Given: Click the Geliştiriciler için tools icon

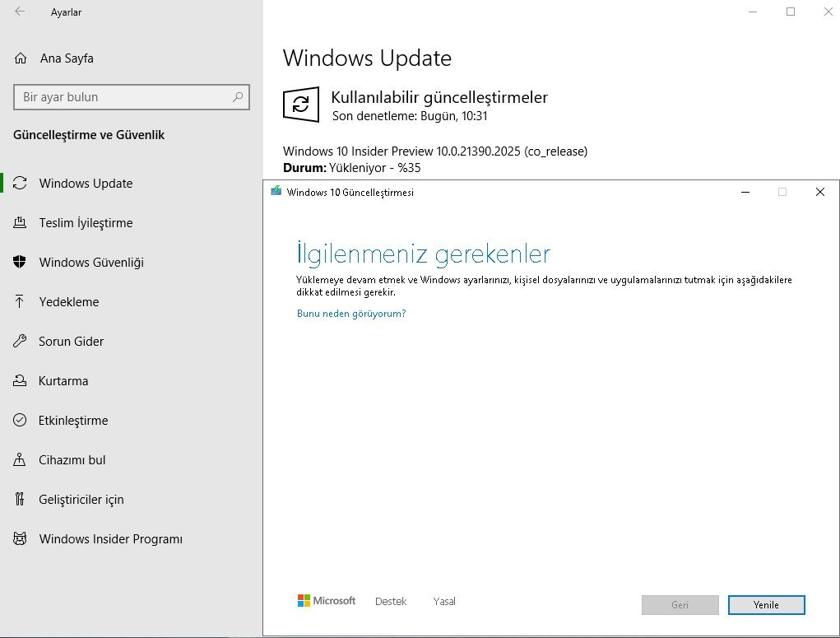Looking at the screenshot, I should (x=20, y=499).
